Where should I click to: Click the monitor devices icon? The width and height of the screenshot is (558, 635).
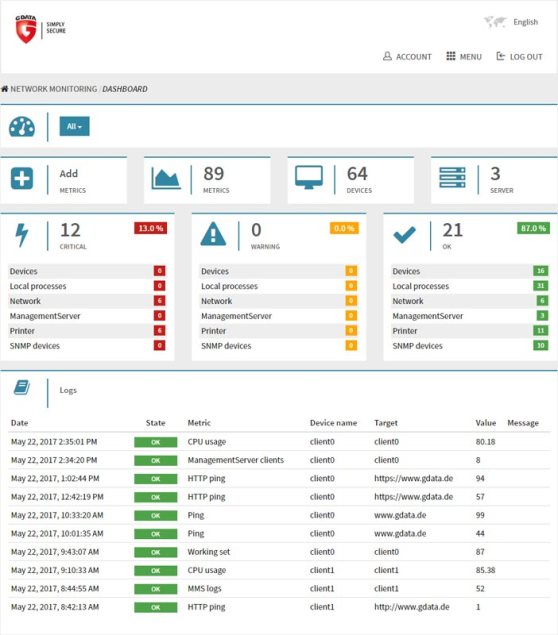(x=309, y=177)
